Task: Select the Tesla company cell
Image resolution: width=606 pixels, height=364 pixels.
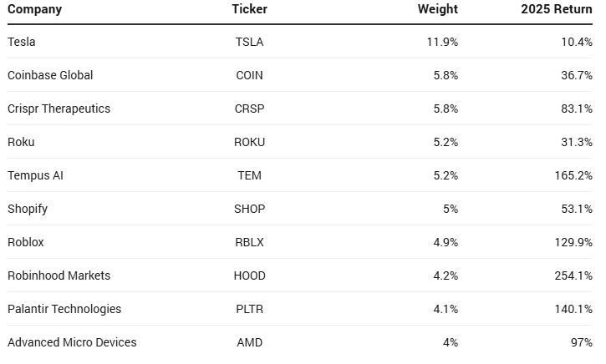Action: pyautogui.click(x=22, y=42)
